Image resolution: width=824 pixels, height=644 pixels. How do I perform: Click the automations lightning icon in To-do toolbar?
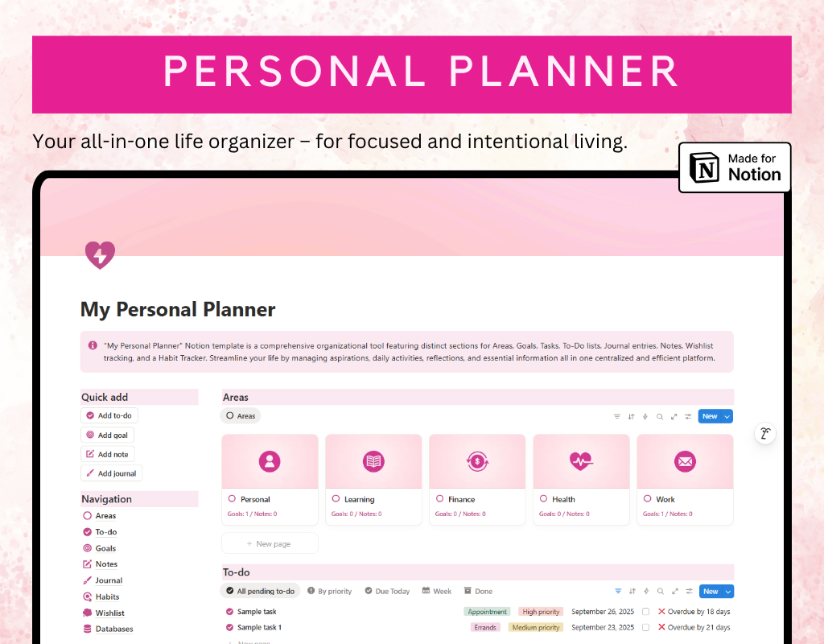coord(645,591)
